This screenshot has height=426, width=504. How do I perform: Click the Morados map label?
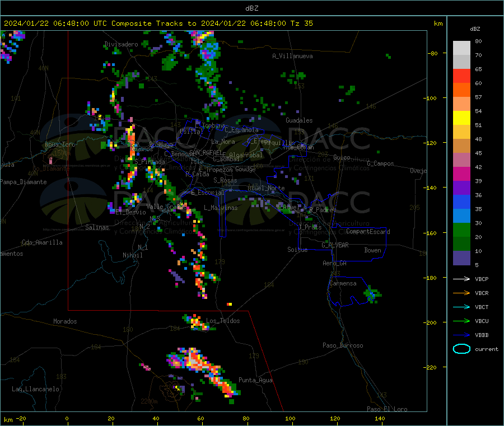coord(65,321)
